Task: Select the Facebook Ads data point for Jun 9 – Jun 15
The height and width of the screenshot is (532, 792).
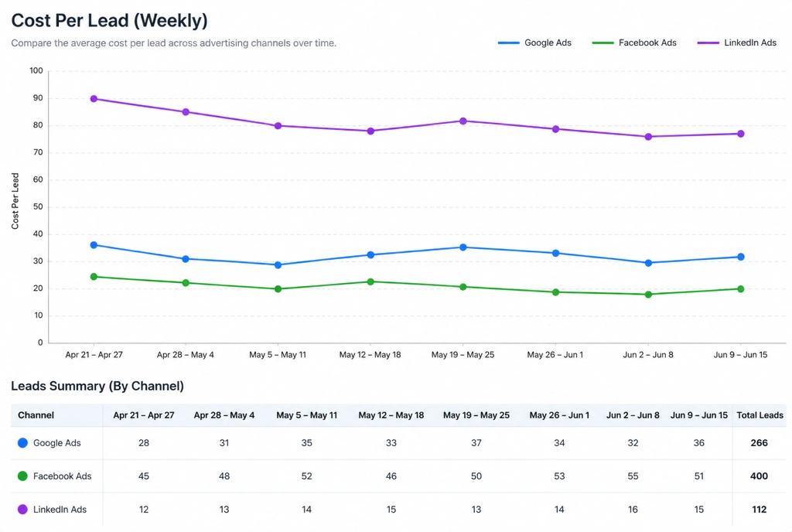Action: tap(741, 289)
